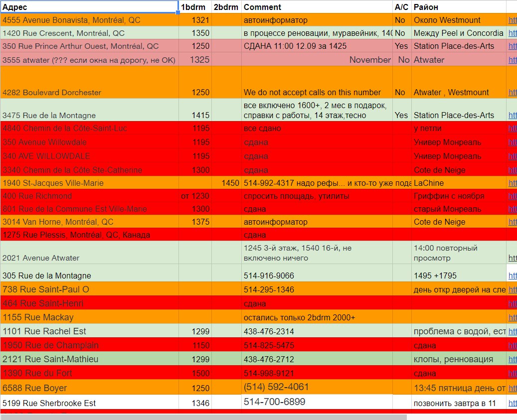Select the Район column header
The height and width of the screenshot is (420, 517).
(459, 7)
